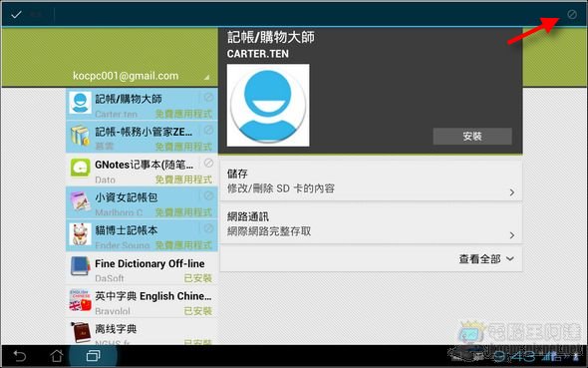This screenshot has width=588, height=368.
Task: Tap the large app avatar thumbnail
Action: pos(268,105)
